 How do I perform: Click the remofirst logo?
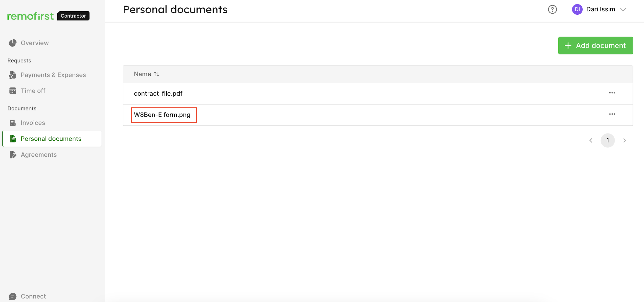click(30, 16)
